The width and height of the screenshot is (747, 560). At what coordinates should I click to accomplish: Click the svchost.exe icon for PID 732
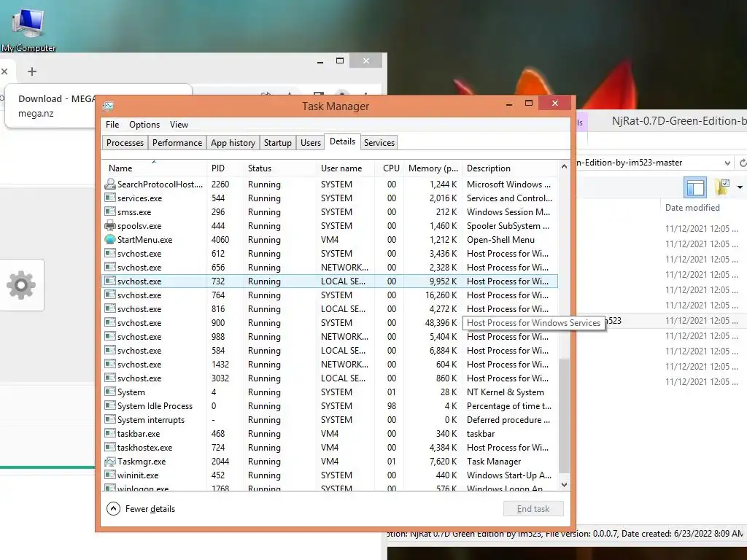110,281
